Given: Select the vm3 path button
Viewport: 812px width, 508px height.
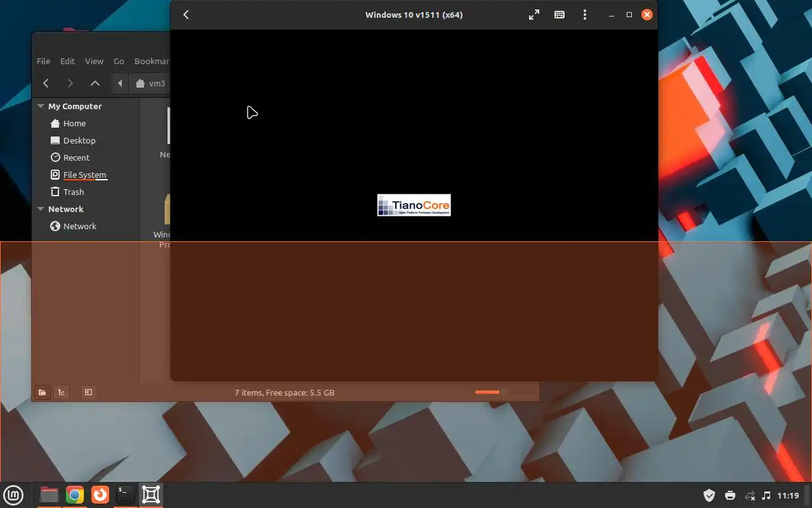Looking at the screenshot, I should 150,83.
